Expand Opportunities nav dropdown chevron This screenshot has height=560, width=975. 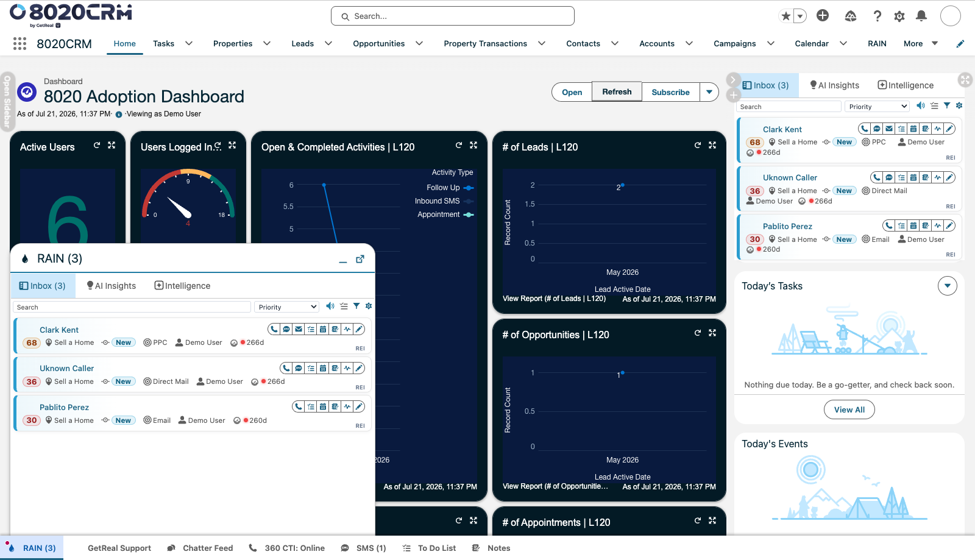[x=419, y=43]
